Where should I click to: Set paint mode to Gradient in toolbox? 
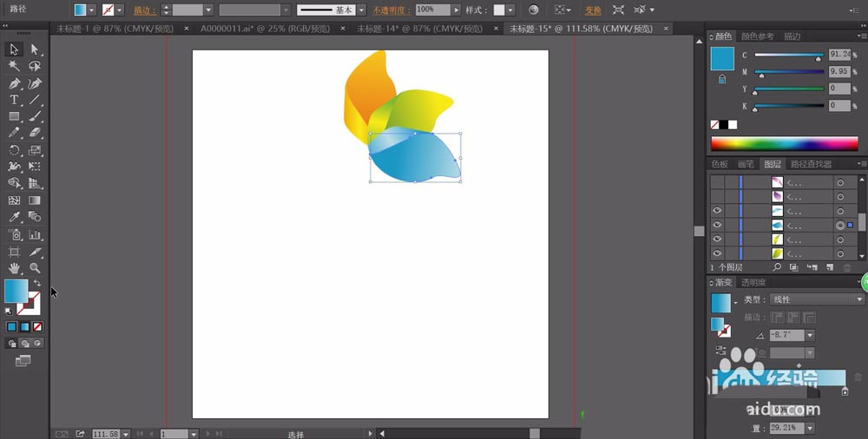point(25,326)
